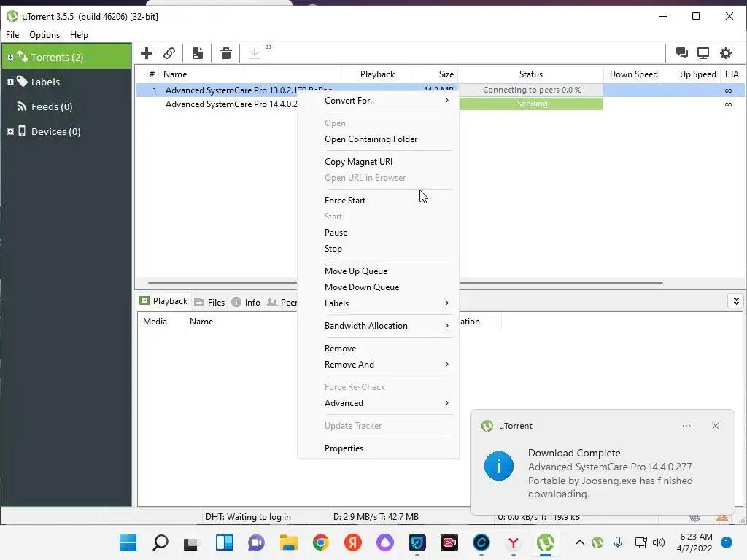
Task: Choose Move Up Queue
Action: (x=379, y=271)
